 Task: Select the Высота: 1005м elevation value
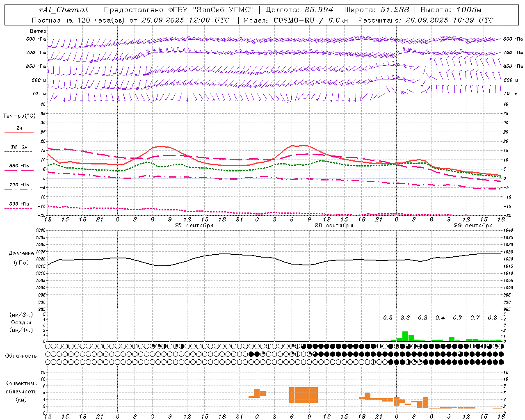click(451, 10)
